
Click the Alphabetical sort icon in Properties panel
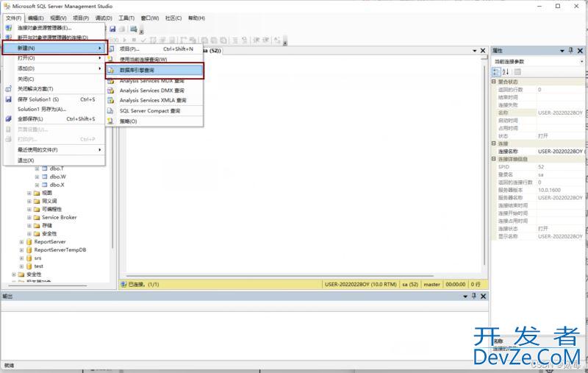[506, 71]
